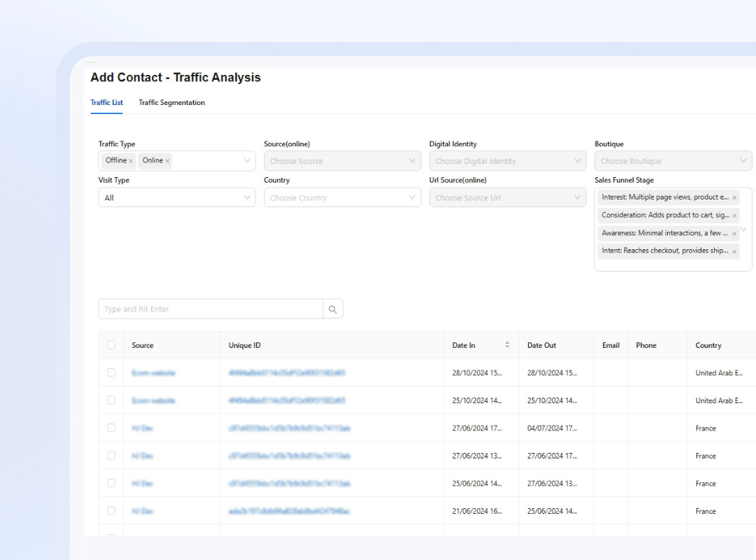Select the Traffic List tab
This screenshot has width=756, height=560.
[106, 102]
